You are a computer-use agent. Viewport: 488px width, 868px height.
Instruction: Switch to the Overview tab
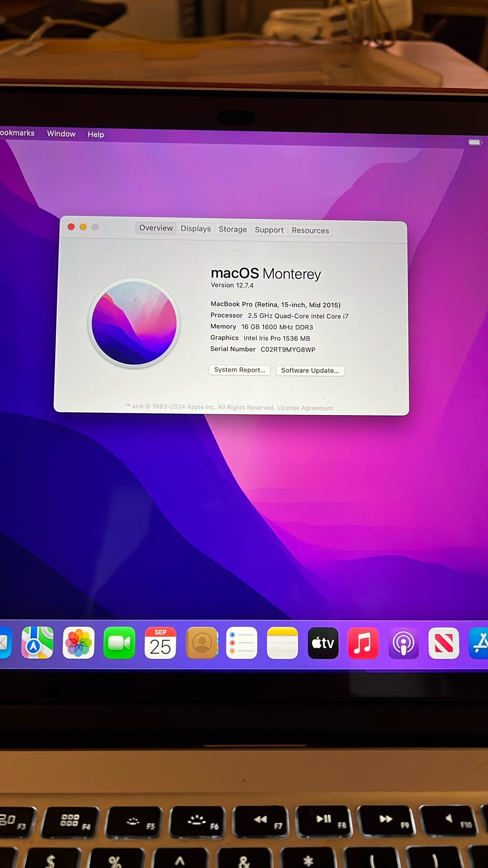click(x=156, y=228)
